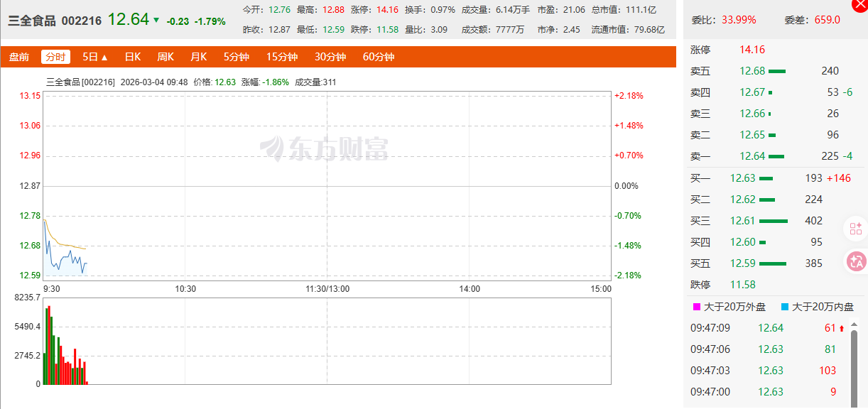Click the 11:30/13:00 time axis label
Image resolution: width=868 pixels, height=409 pixels.
point(327,289)
